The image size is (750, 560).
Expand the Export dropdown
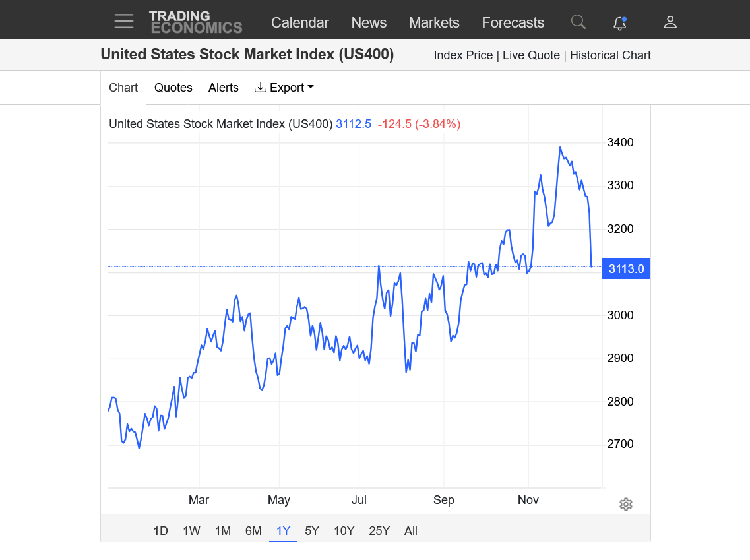tap(284, 88)
